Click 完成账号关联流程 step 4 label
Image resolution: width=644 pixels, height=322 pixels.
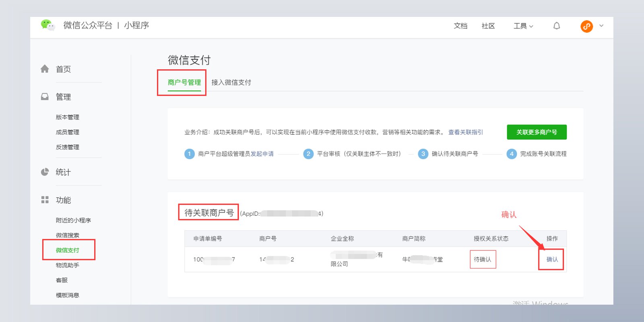point(543,154)
